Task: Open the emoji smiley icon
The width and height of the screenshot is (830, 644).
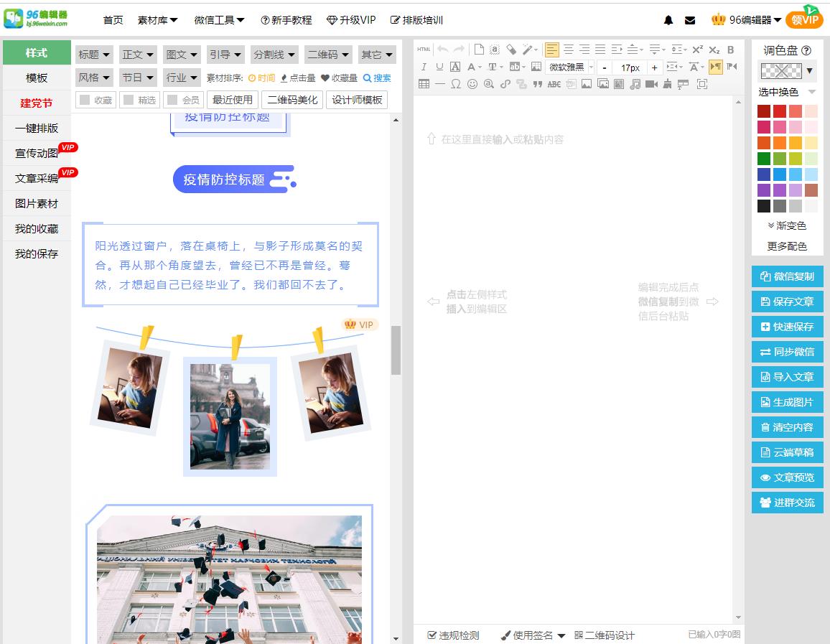Action: tap(472, 83)
